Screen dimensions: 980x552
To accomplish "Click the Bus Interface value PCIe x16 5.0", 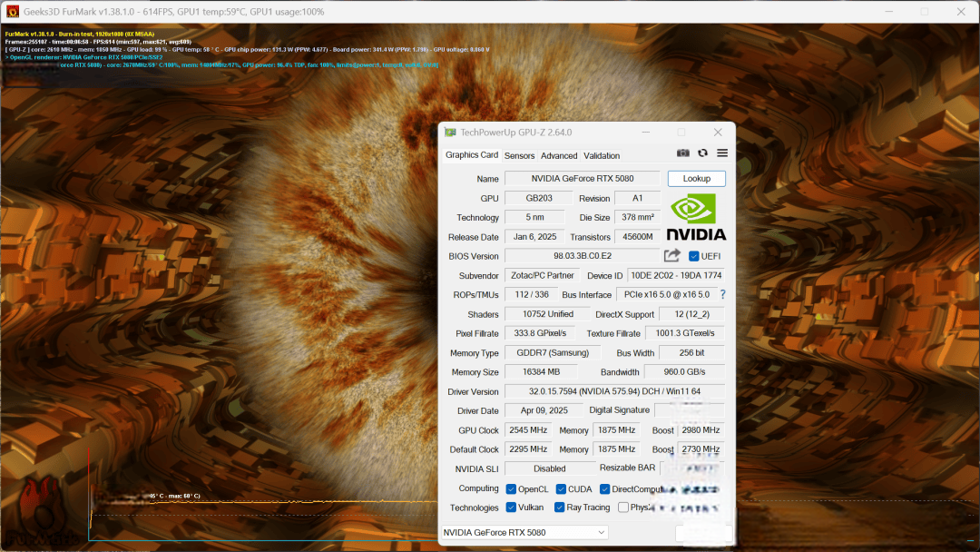I will (667, 294).
